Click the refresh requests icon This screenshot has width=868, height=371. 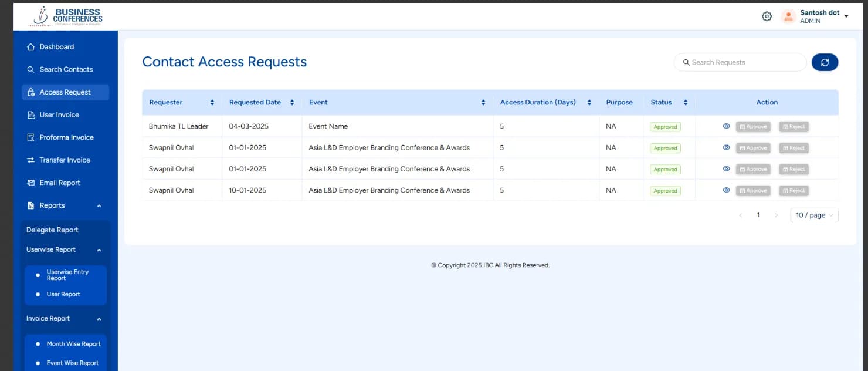(825, 62)
